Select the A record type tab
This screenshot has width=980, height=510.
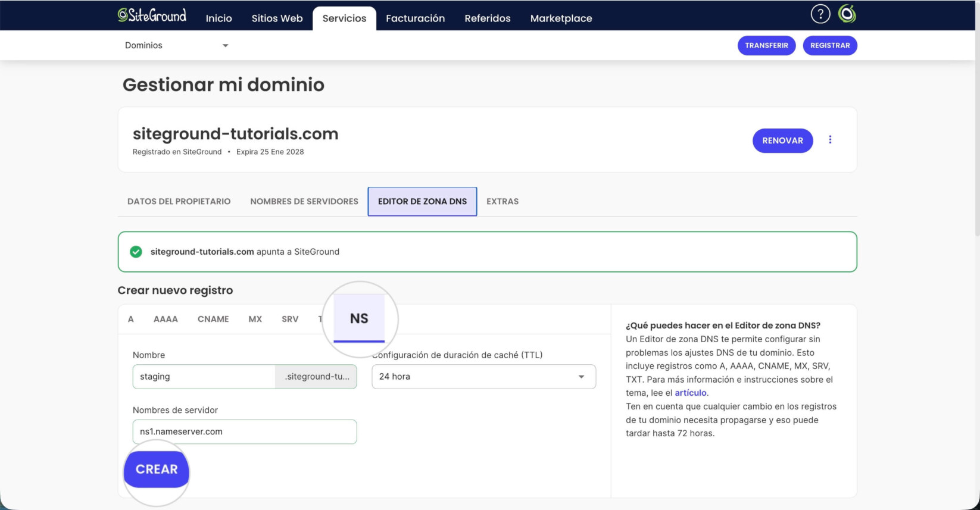[131, 319]
